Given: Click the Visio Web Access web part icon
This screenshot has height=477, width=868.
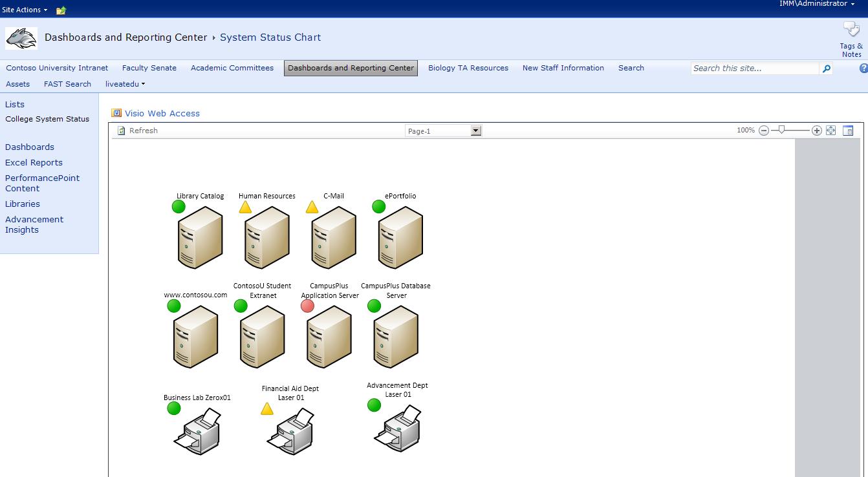Looking at the screenshot, I should click(116, 113).
